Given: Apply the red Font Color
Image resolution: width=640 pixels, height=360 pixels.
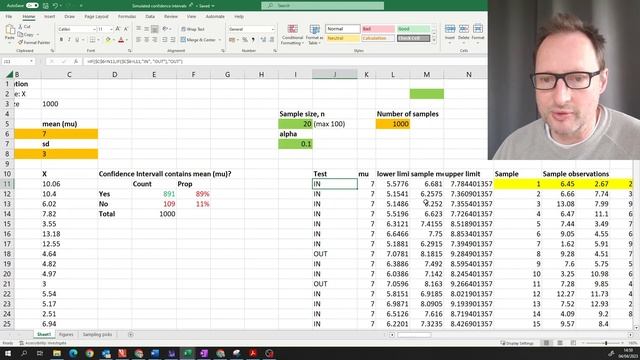Looking at the screenshot, I should (x=121, y=40).
